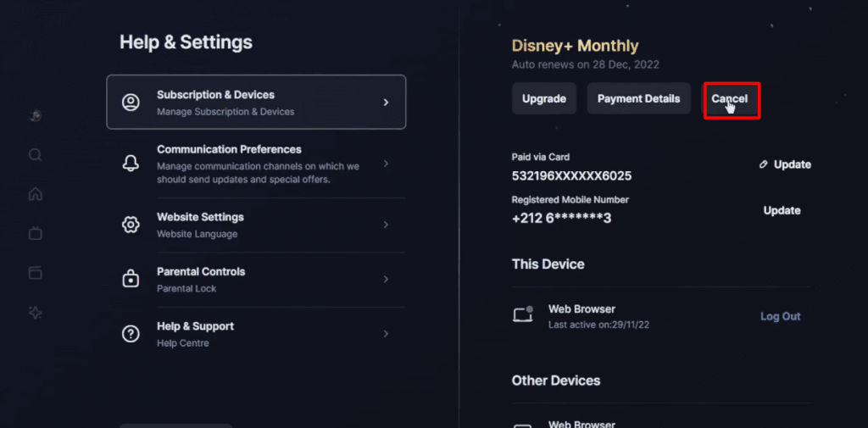This screenshot has height=428, width=868.
Task: Open the Parental Controls menu item
Action: click(256, 280)
